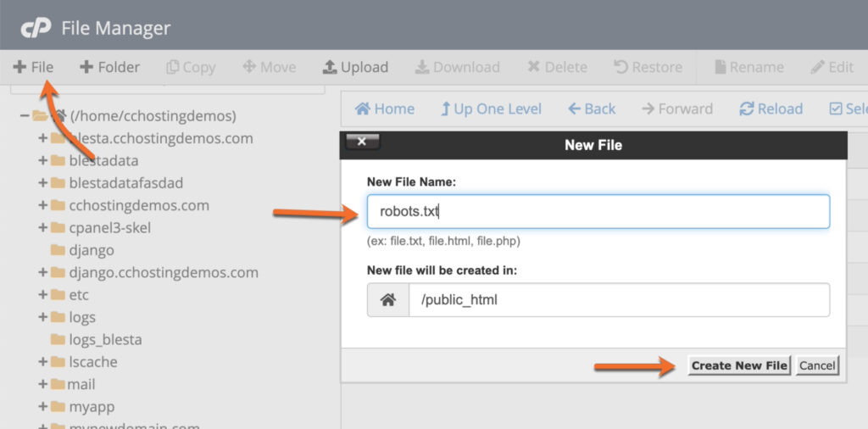This screenshot has height=429, width=868.
Task: Expand the myapp folder
Action: (x=42, y=407)
